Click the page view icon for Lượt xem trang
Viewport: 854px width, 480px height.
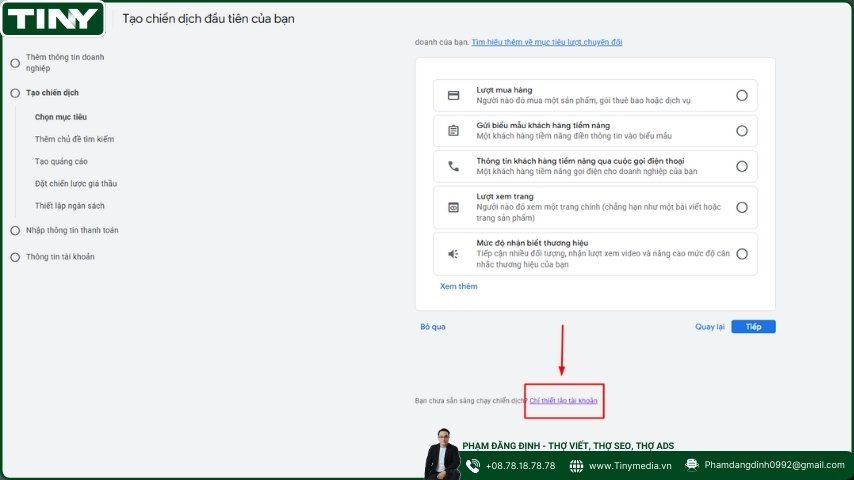(x=453, y=208)
